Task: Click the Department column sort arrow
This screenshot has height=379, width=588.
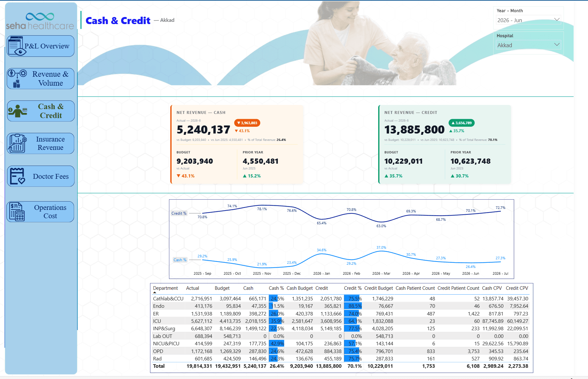Action: 155,293
